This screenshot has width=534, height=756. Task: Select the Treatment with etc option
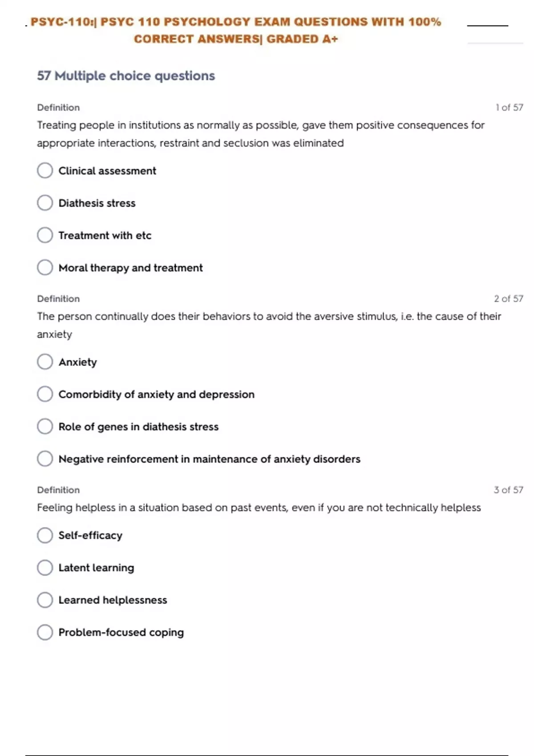(45, 235)
